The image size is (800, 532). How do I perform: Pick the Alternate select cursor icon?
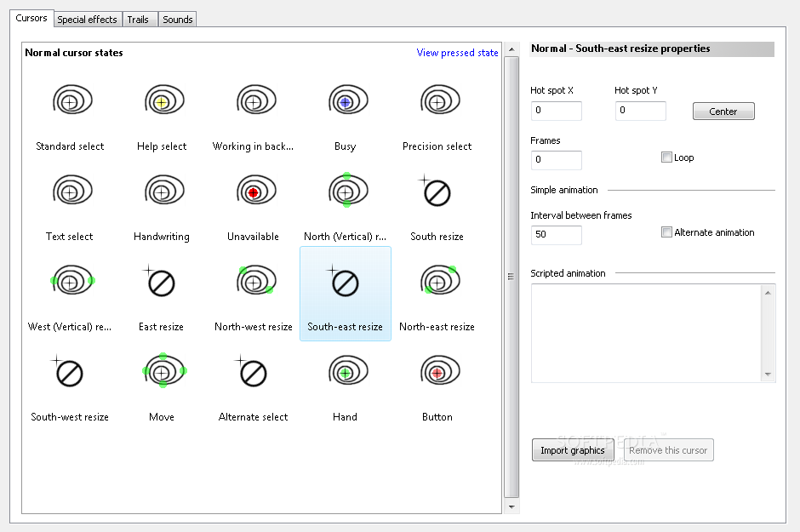pos(250,371)
